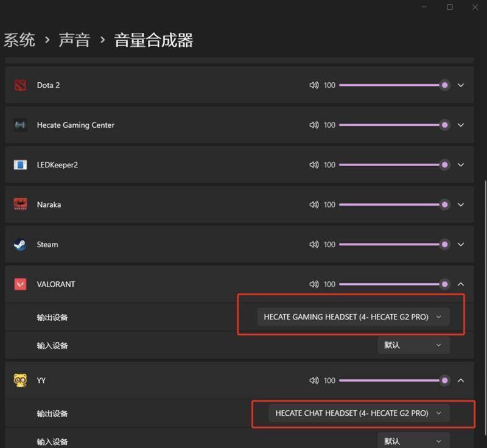
Task: Click the Naraka game icon
Action: [x=20, y=205]
